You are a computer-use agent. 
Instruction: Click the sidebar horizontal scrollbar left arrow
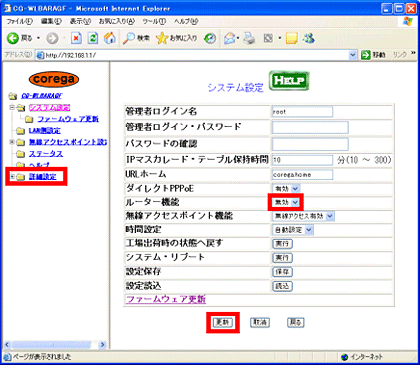(7, 345)
